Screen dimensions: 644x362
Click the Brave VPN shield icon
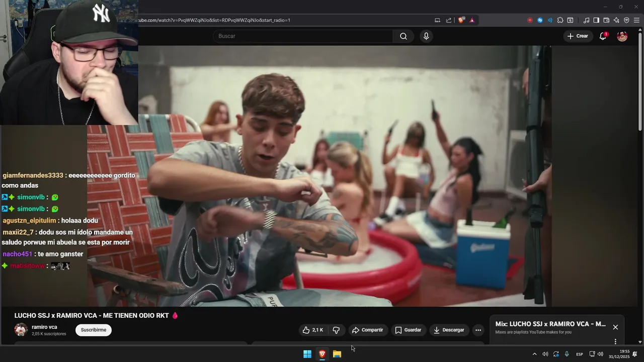pyautogui.click(x=626, y=20)
